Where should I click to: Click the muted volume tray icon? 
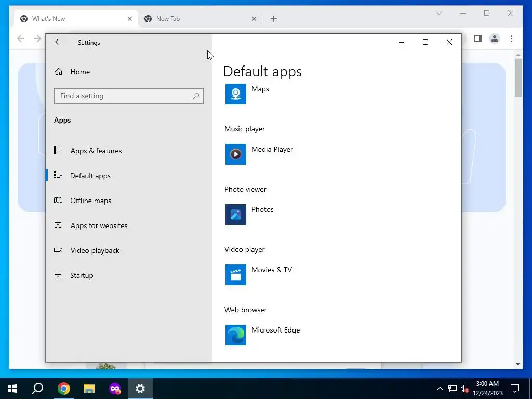tap(464, 389)
